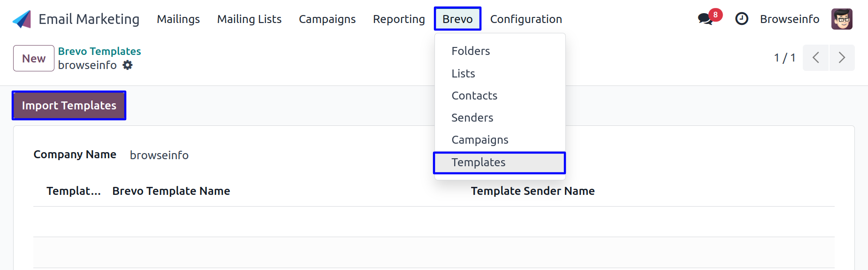Open the activities clock icon
Image resolution: width=868 pixels, height=270 pixels.
tap(741, 19)
